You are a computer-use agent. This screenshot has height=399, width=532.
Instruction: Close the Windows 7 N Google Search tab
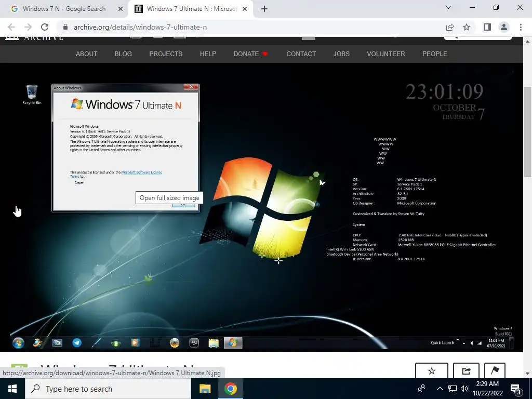[121, 9]
